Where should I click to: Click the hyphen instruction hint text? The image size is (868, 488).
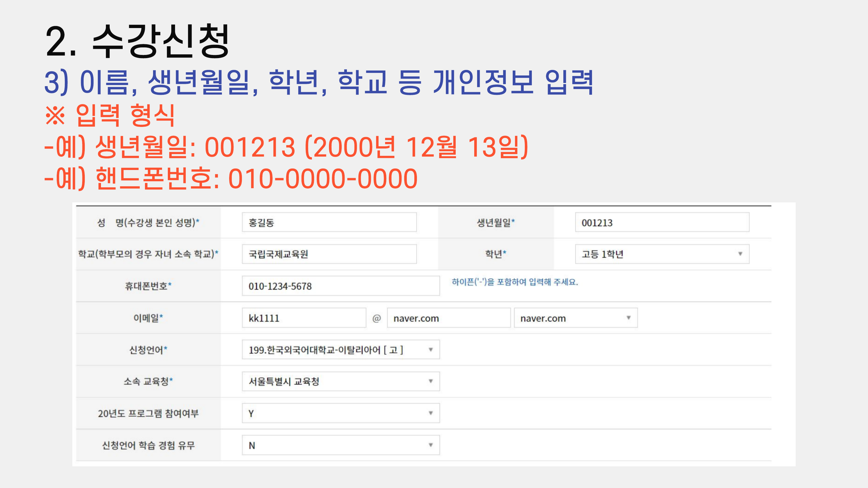coord(514,282)
